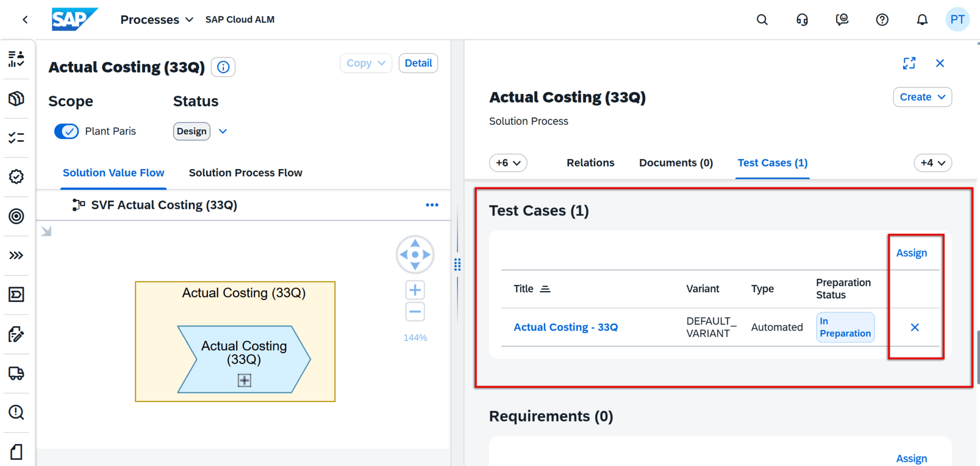
Task: Select the Relations tab
Action: [x=590, y=163]
